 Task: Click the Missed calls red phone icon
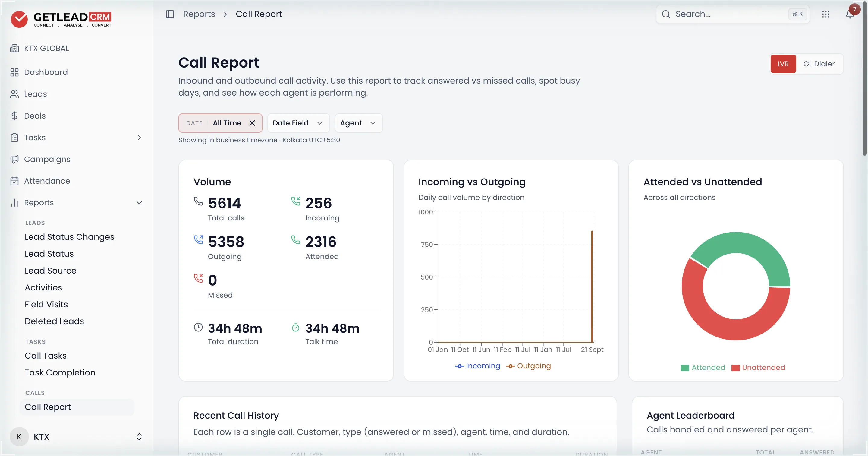[198, 278]
